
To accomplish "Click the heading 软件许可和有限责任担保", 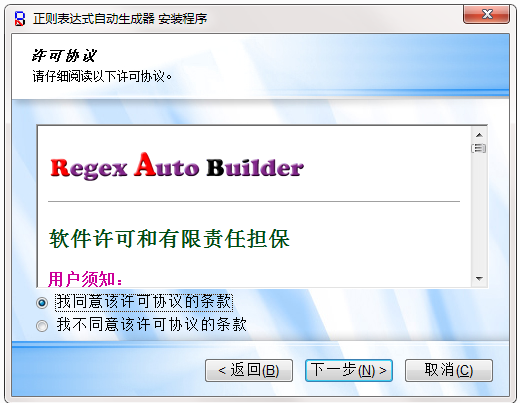I will coord(169,239).
